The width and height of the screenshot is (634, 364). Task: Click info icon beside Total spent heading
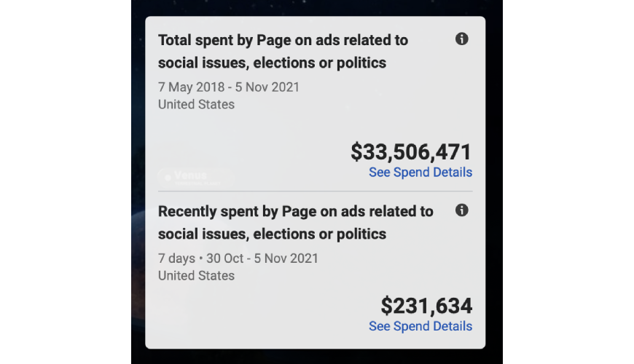(x=461, y=39)
